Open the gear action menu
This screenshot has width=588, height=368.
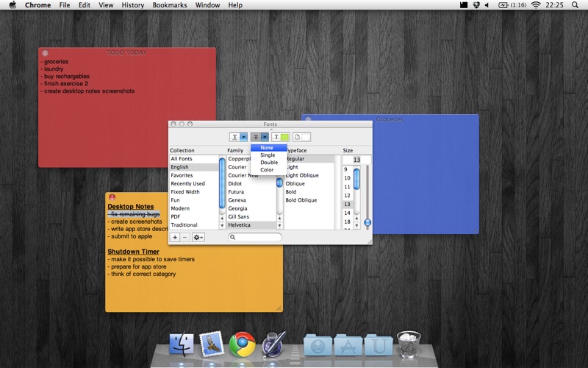point(198,238)
